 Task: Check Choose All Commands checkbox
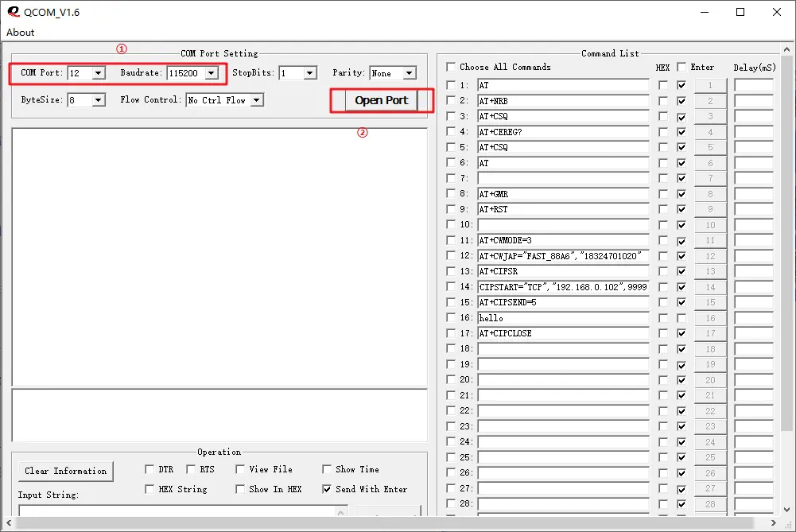click(451, 67)
